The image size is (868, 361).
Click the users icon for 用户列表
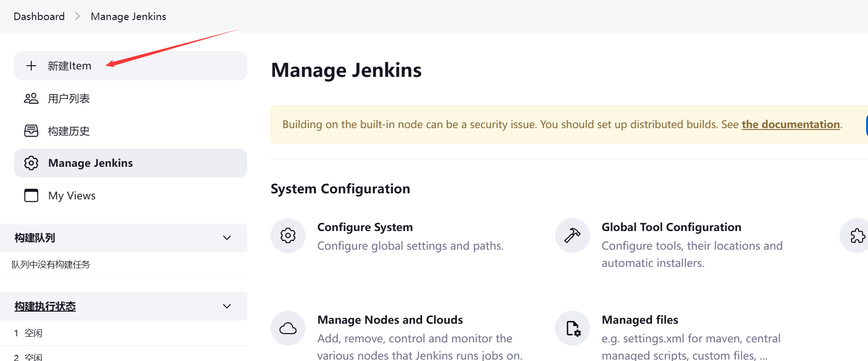click(31, 98)
